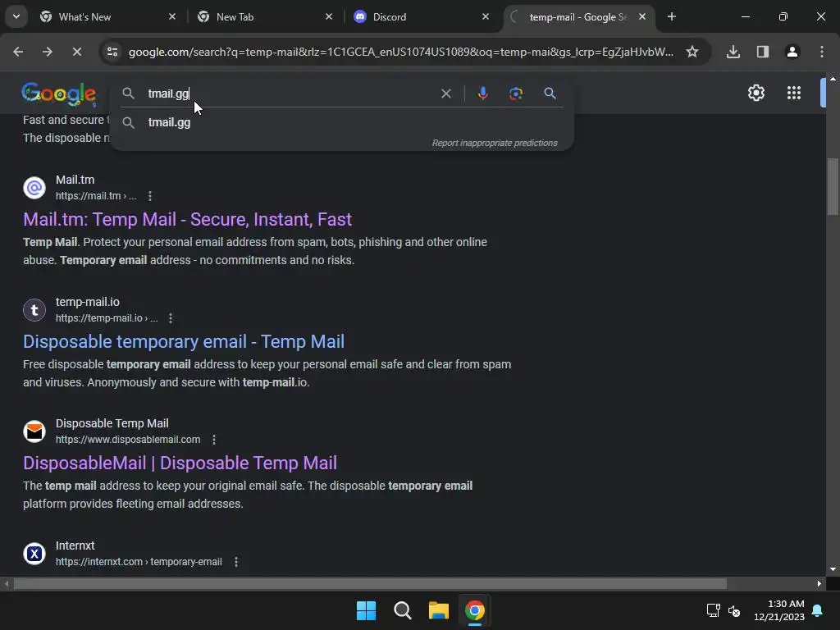This screenshot has width=840, height=630.
Task: Click the Mail.tm site favicon
Action: (x=34, y=188)
